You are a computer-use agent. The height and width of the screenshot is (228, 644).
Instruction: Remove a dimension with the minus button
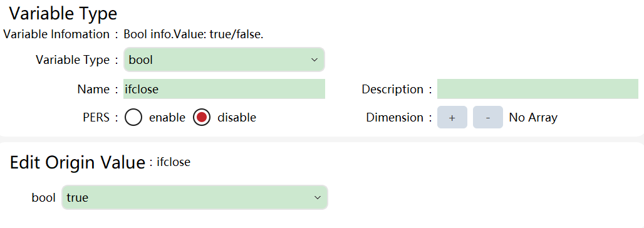(x=488, y=117)
